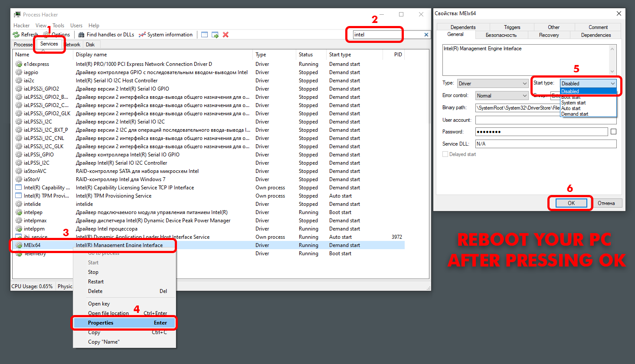Choose Auto start in the Start type list
The image size is (635, 364).
(588, 108)
